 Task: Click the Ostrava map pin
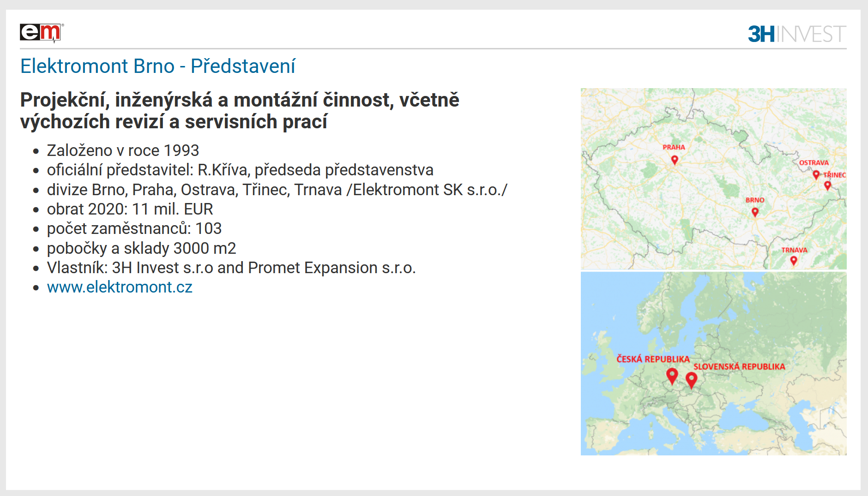pyautogui.click(x=816, y=175)
